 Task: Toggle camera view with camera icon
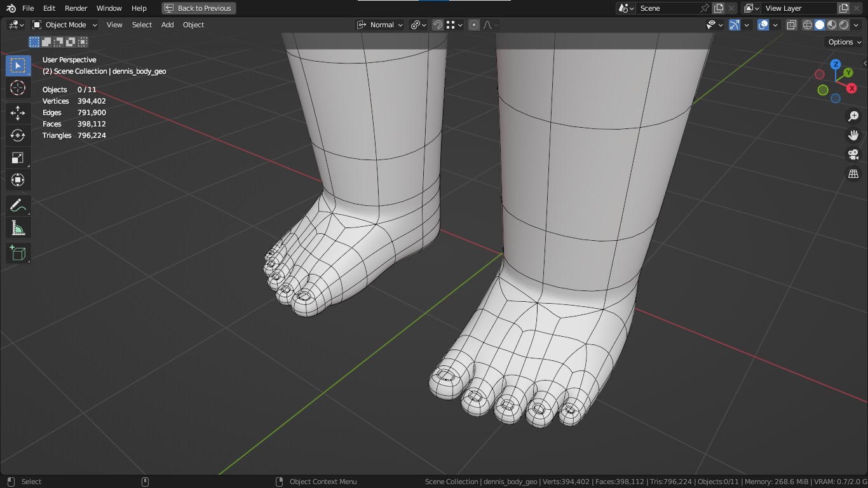(853, 154)
